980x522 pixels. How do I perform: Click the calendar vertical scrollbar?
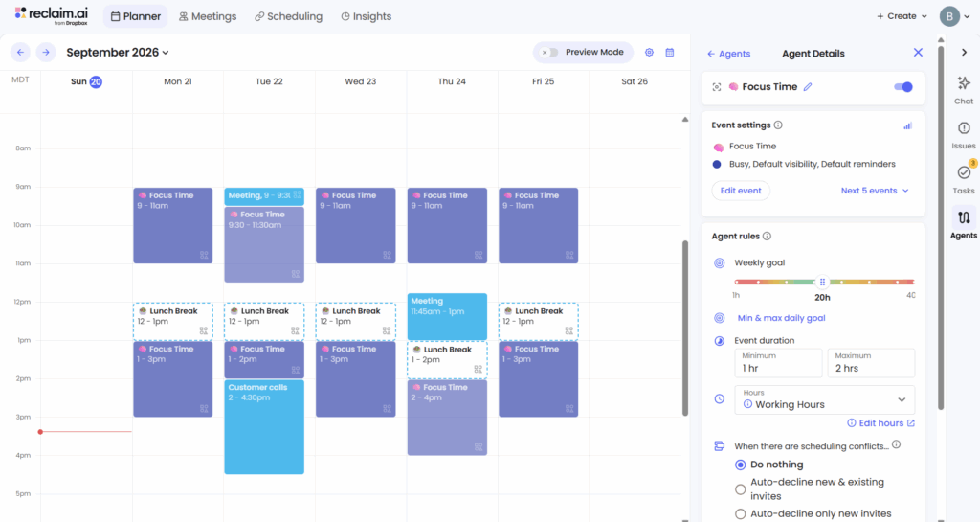tap(685, 329)
